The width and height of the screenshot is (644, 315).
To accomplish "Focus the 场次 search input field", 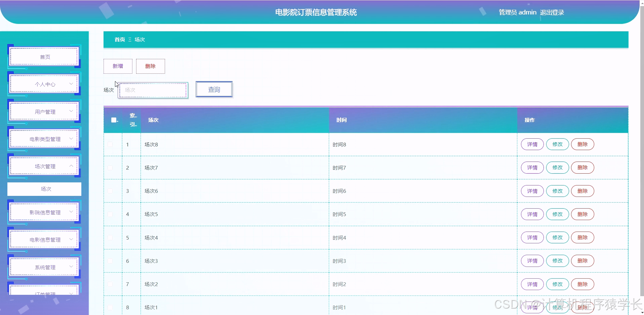I will click(153, 90).
